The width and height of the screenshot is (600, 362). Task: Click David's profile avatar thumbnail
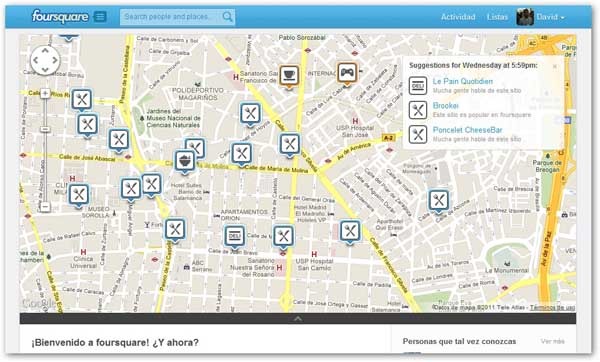[x=525, y=17]
